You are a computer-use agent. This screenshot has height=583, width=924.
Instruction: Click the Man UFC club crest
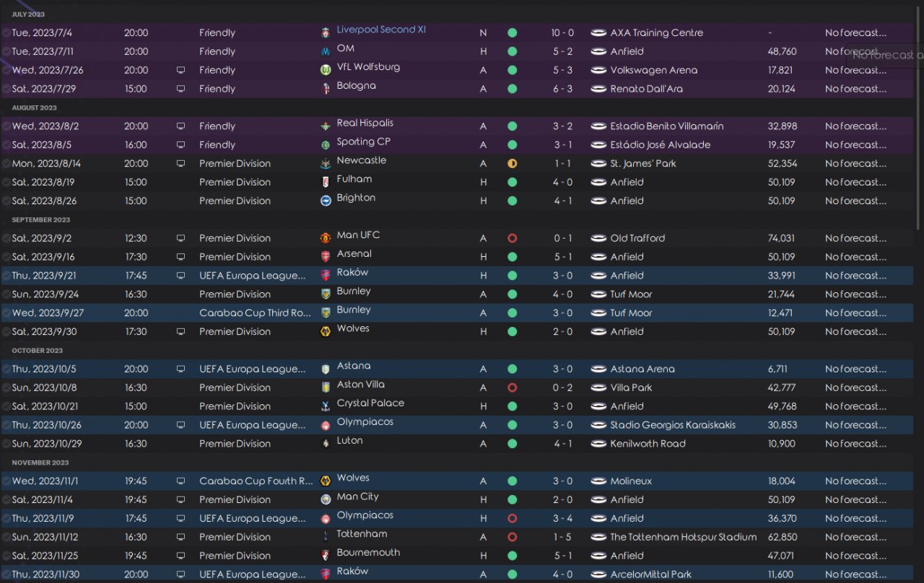tap(326, 238)
